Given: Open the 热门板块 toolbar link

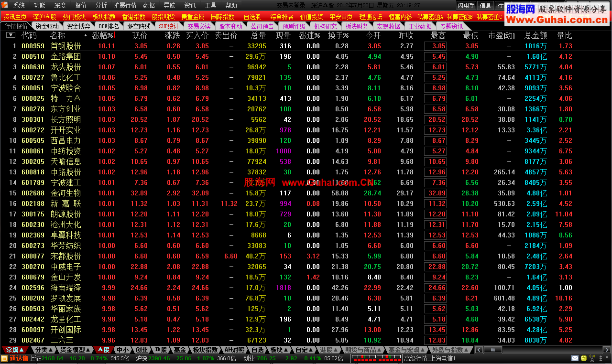Looking at the screenshot, I should click(74, 17).
